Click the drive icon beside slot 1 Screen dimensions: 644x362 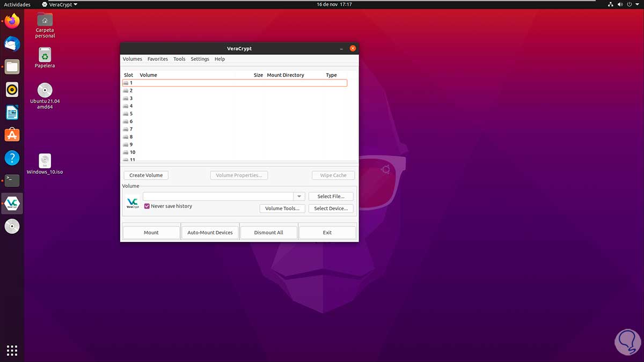tap(125, 83)
